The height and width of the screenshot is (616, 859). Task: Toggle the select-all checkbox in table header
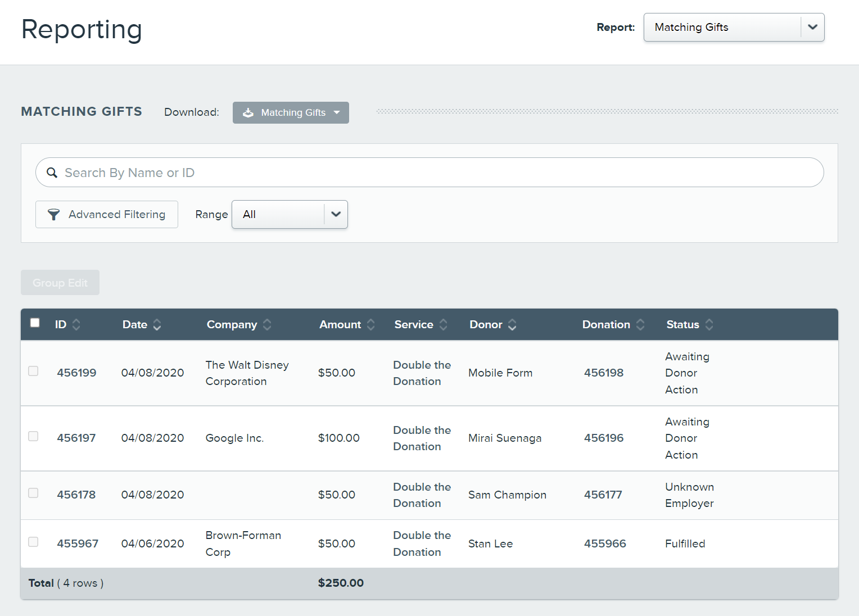pyautogui.click(x=35, y=323)
